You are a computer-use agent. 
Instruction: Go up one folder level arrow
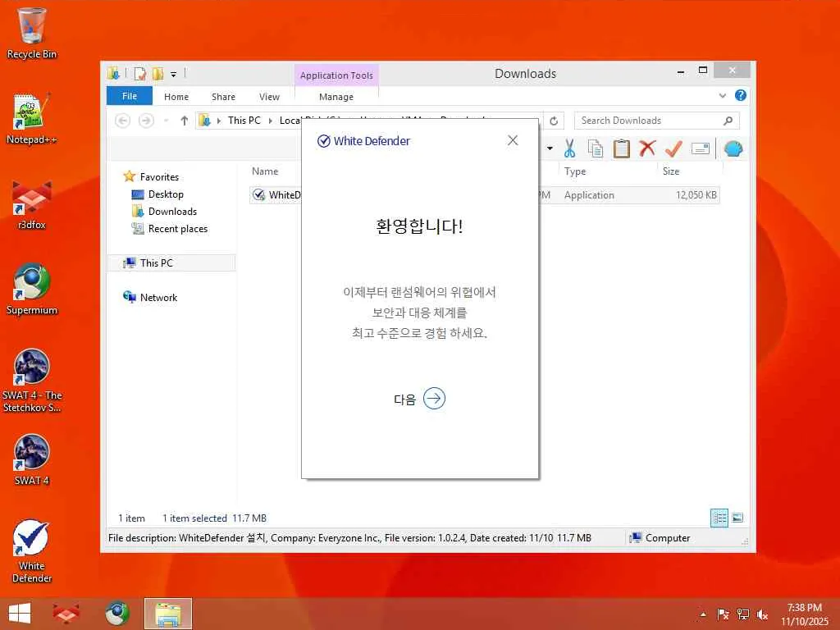click(185, 121)
